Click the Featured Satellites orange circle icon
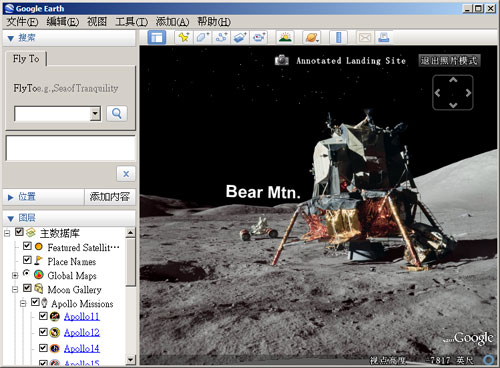The image size is (500, 368). click(39, 247)
